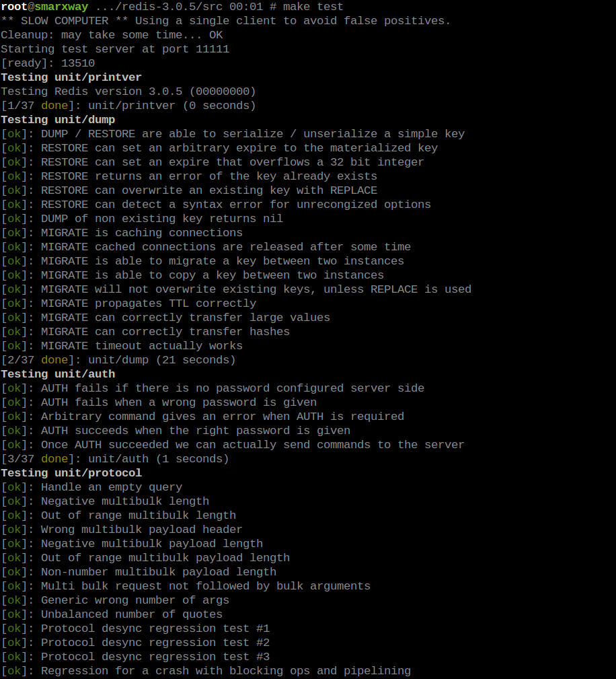This screenshot has width=616, height=679.
Task: Select "Arbitrary command gives an error" line
Action: coord(202,417)
